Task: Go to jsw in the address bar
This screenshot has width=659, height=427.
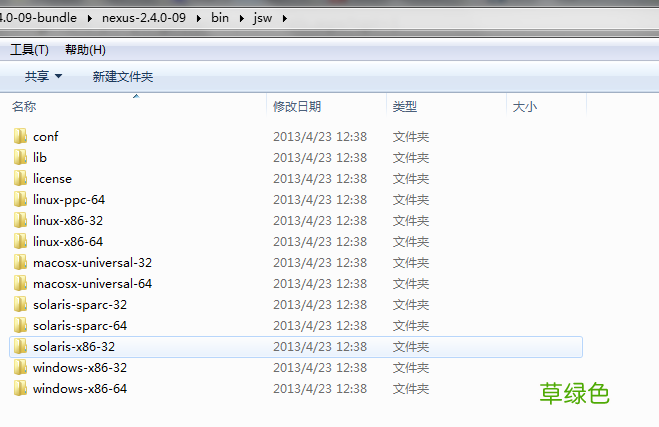Action: tap(263, 18)
